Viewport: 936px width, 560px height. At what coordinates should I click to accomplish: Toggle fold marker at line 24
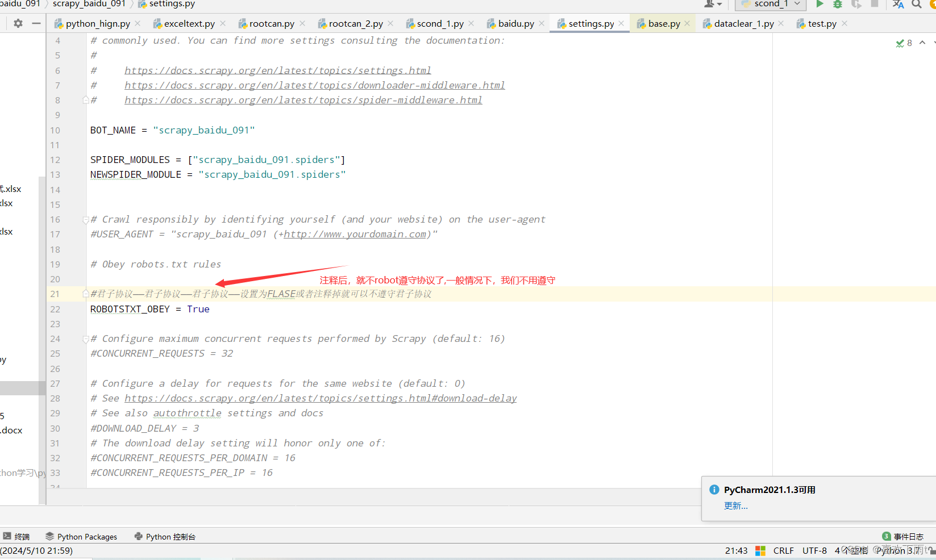point(86,338)
